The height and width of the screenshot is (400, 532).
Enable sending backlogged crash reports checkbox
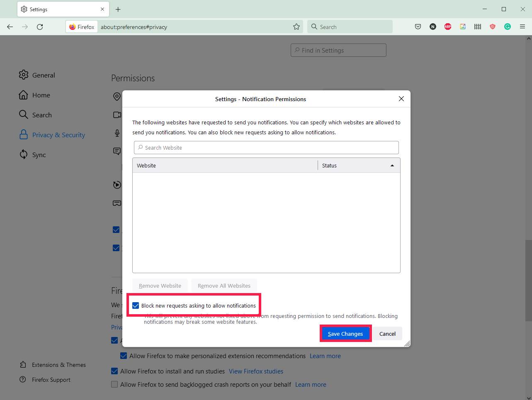(x=114, y=384)
